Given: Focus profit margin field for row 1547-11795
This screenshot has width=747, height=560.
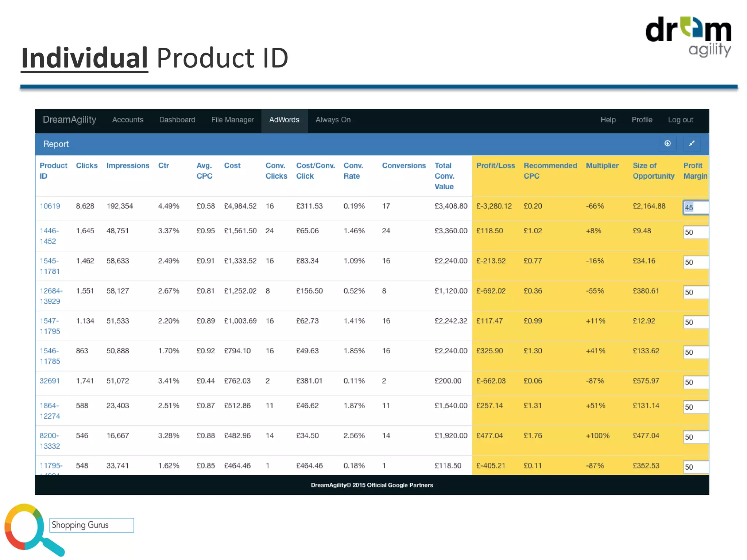Looking at the screenshot, I should click(696, 322).
